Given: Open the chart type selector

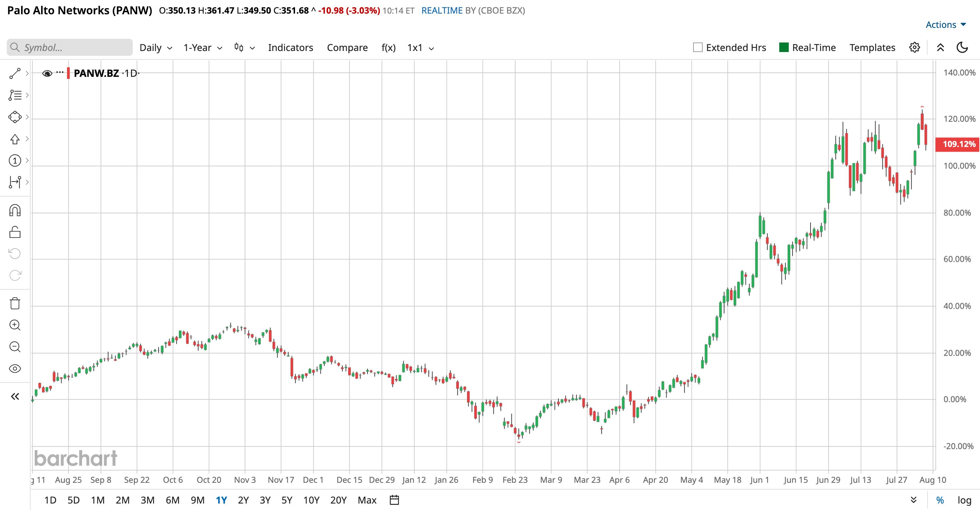Looking at the screenshot, I should pyautogui.click(x=244, y=48).
